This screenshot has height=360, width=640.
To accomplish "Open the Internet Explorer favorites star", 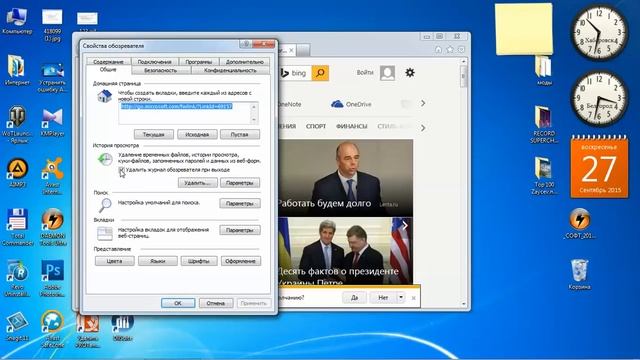I will coord(449,49).
